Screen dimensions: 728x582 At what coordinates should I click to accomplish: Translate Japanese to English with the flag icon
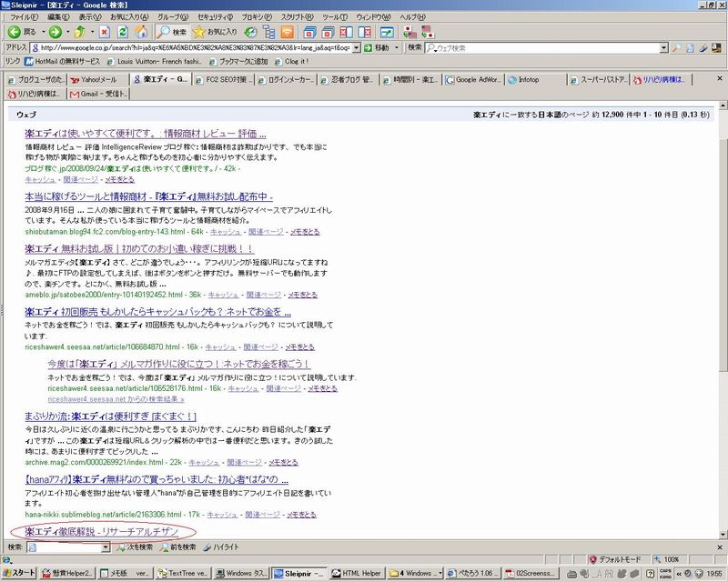[x=409, y=32]
